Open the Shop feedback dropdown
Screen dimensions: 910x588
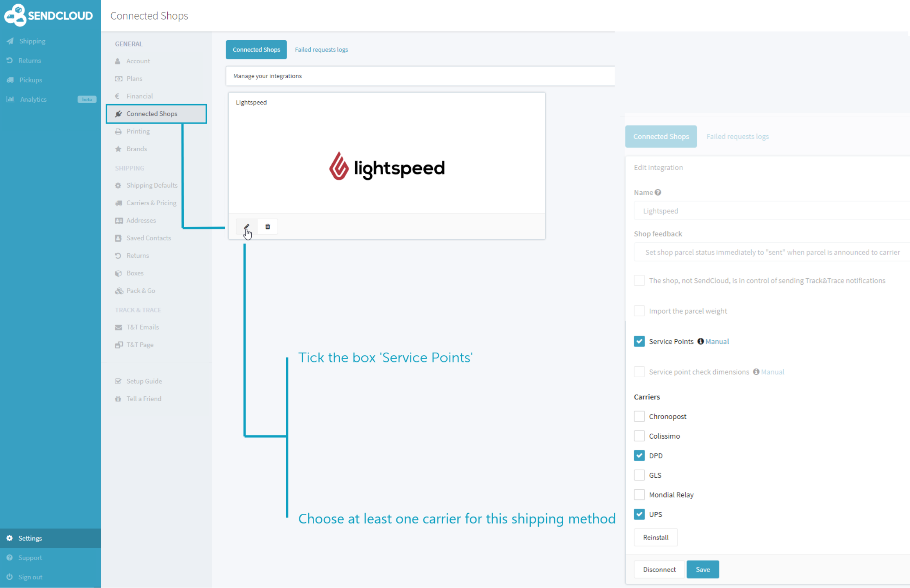pyautogui.click(x=772, y=252)
